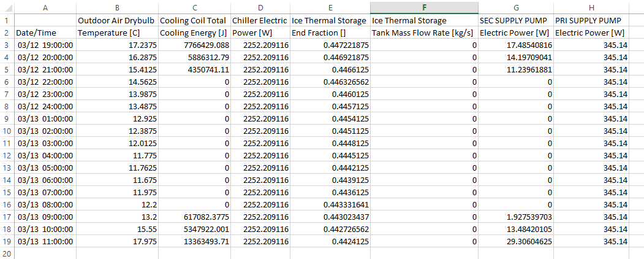
Task: Select the '03/12 19:00:00' date cell
Action: [x=45, y=45]
